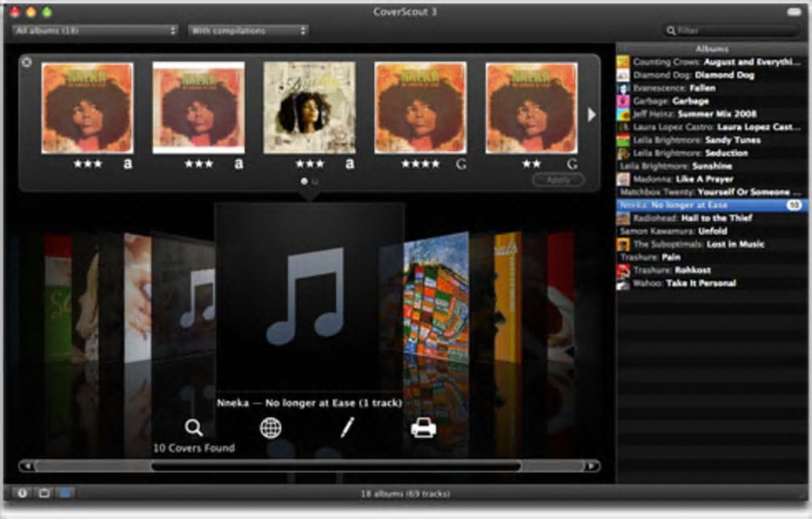The height and width of the screenshot is (519, 812).
Task: Click the pill-shaped toolbar button in the title bar
Action: point(794,11)
